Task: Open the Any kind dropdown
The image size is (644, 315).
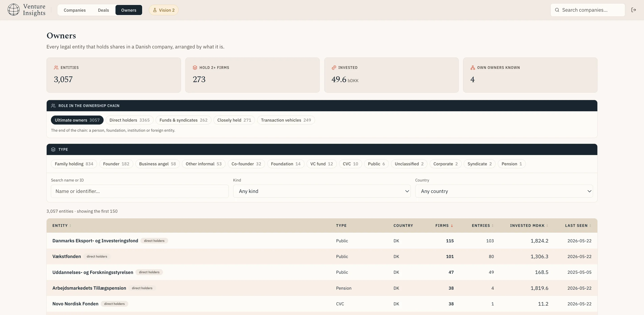Action: 322,191
